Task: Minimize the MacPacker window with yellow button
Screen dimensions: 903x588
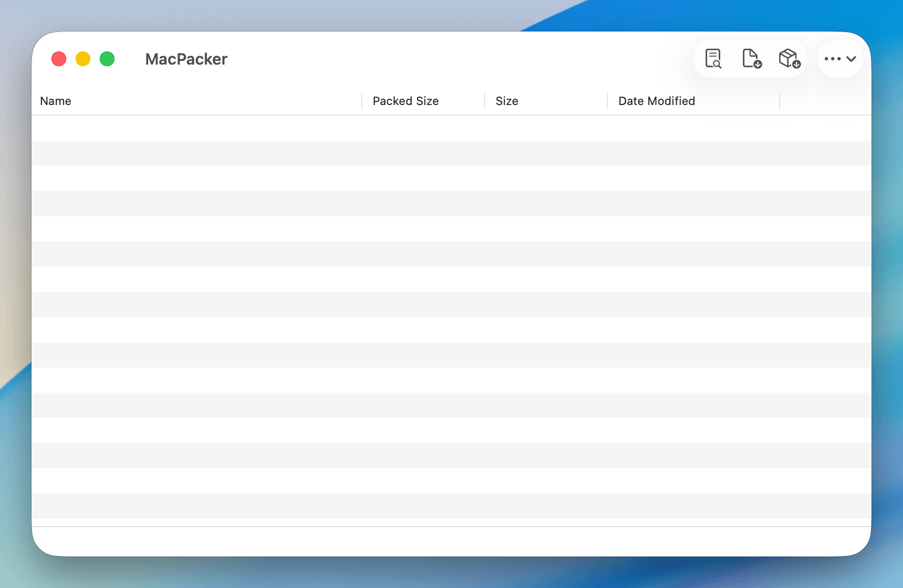Action: click(83, 59)
